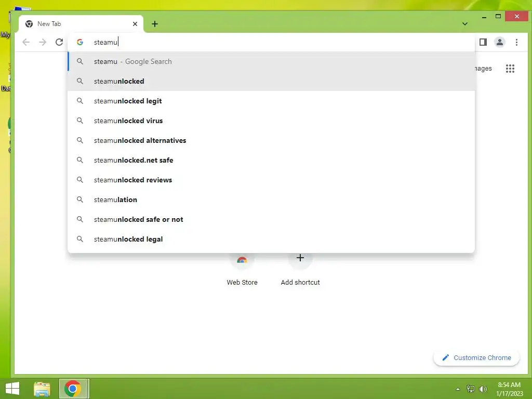Click in the address bar with steamu
The image size is (532, 399).
(271, 42)
